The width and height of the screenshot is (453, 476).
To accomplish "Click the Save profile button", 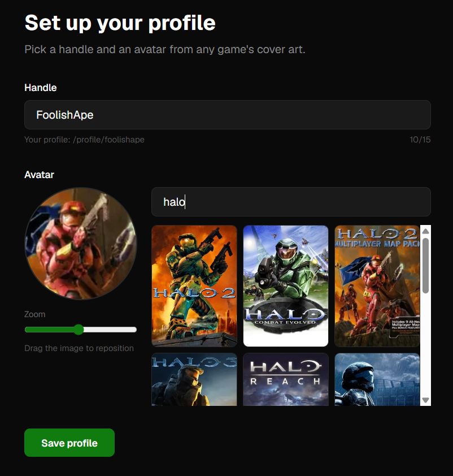I will [69, 443].
